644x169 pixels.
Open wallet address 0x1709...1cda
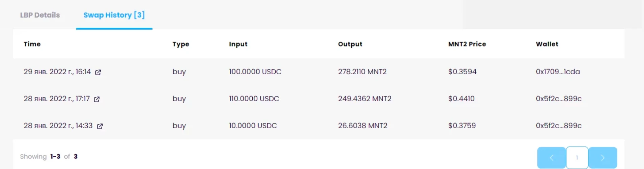tap(558, 72)
